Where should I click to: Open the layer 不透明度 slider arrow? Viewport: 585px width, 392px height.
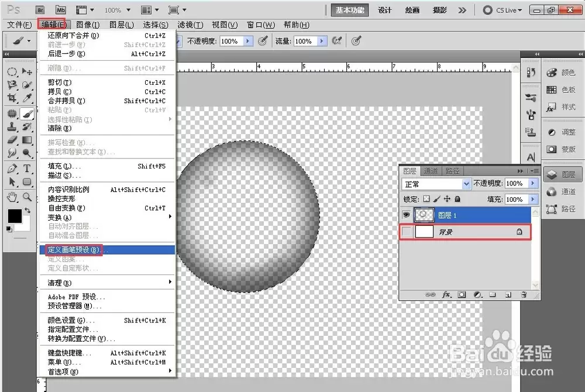533,183
